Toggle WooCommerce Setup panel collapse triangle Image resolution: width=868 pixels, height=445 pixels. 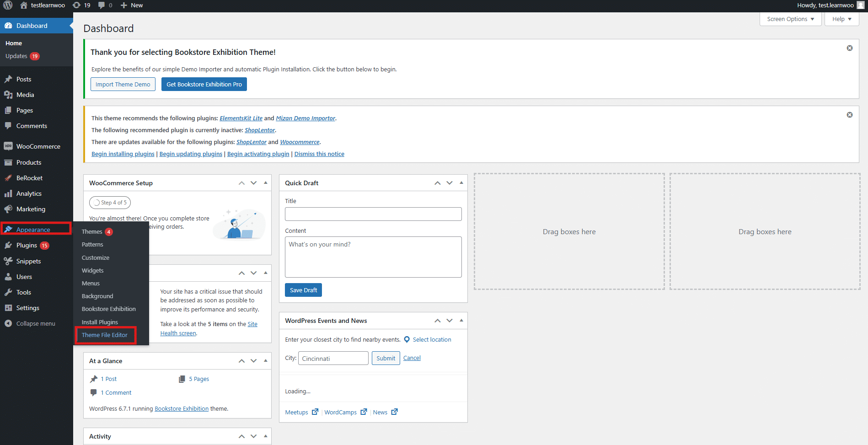pos(266,183)
